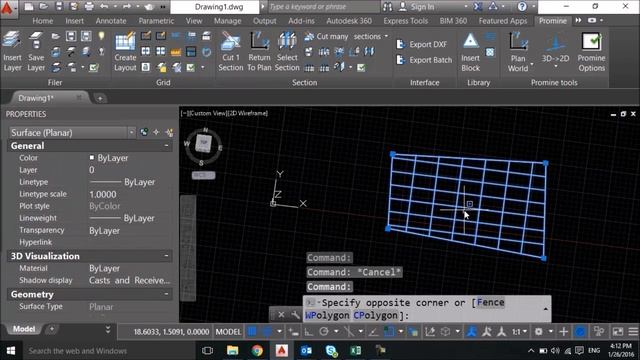Click the Cut many sections icon
Viewport: 640px width, 360px height.
(x=309, y=36)
